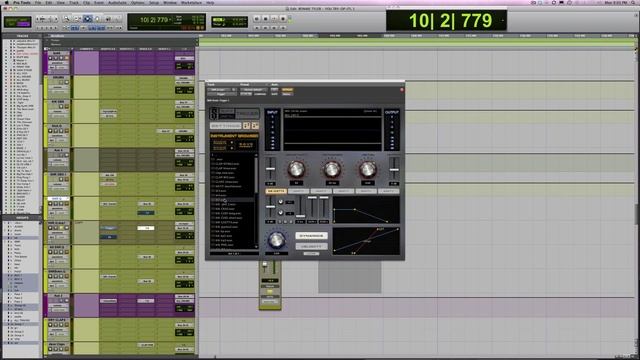
Task: Click the DYNAMICS button in Trigger
Action: 311,236
